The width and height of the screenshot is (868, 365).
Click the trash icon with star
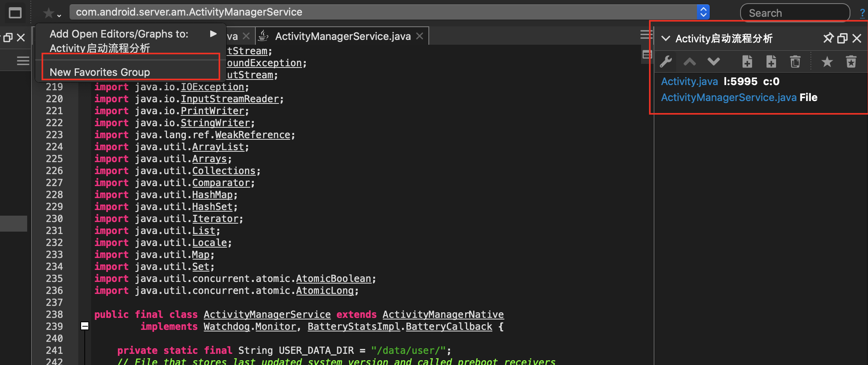tap(851, 61)
